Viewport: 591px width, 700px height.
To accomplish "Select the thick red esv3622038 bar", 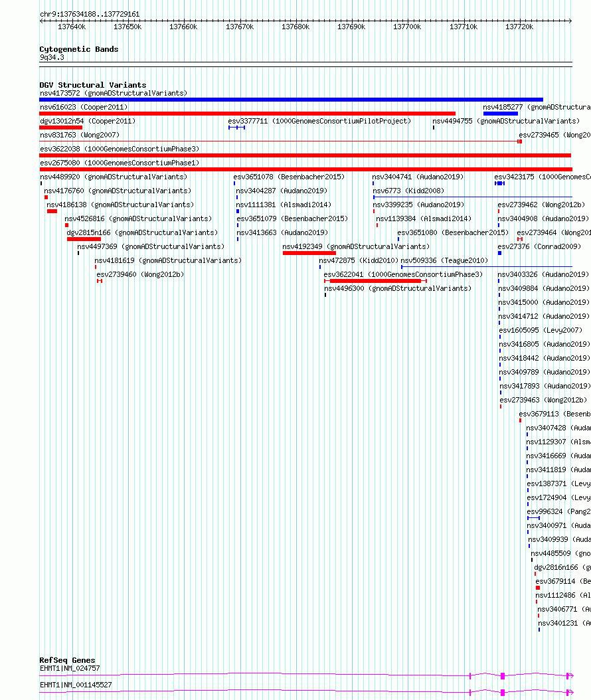I will point(305,155).
